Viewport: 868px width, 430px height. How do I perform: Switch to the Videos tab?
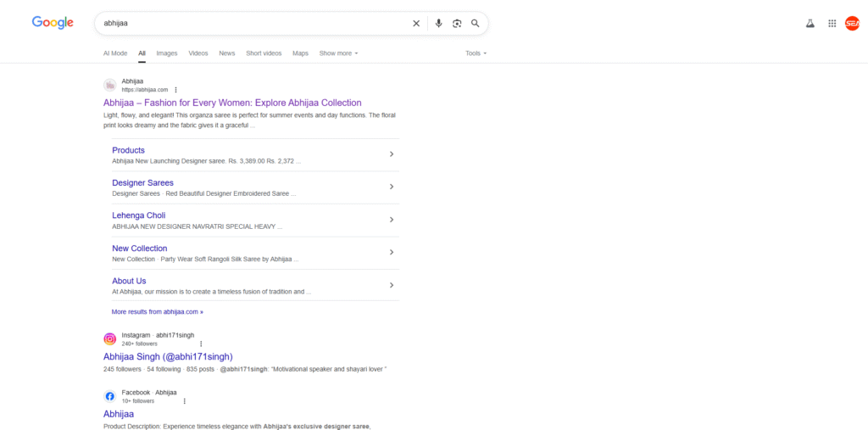[198, 53]
